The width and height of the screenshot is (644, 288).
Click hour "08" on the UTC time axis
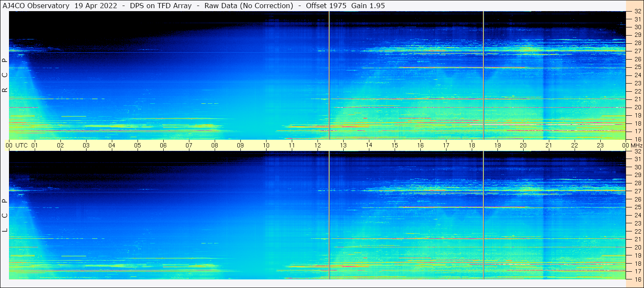click(x=215, y=145)
